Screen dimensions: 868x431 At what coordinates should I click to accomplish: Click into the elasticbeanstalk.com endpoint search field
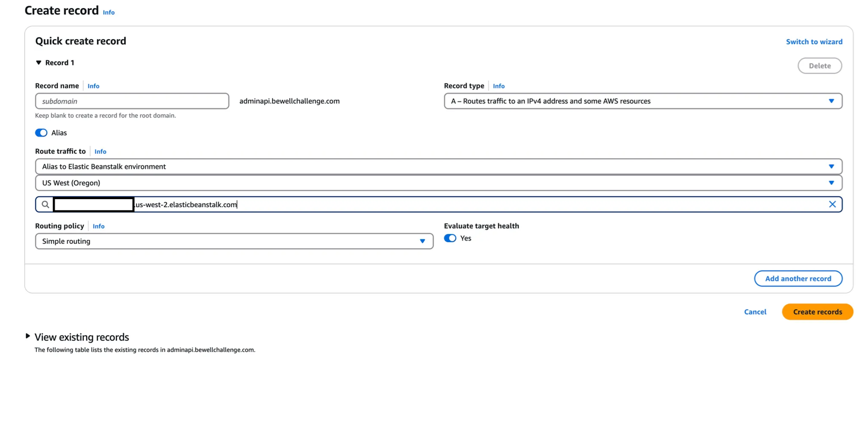click(x=439, y=204)
